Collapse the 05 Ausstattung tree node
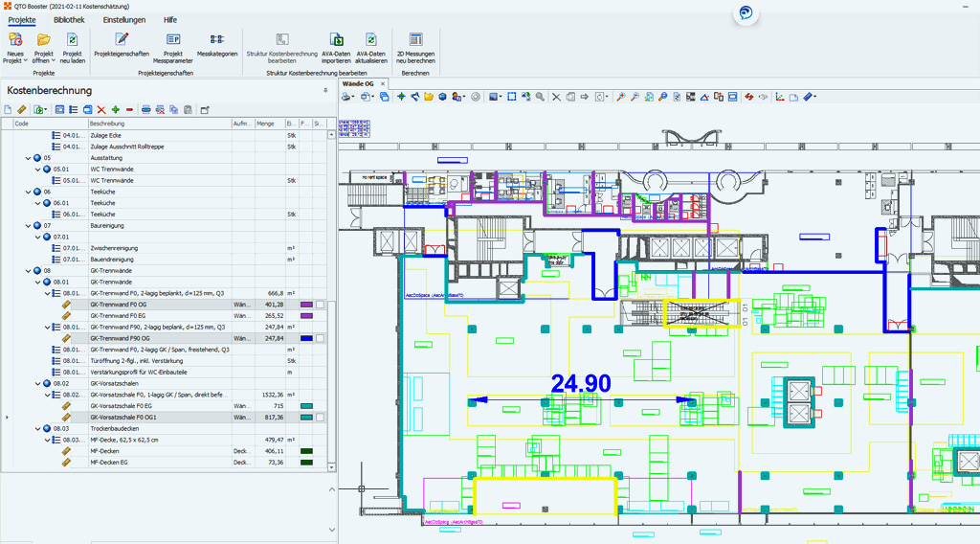Screen dimensions: 980x544 (x=29, y=158)
